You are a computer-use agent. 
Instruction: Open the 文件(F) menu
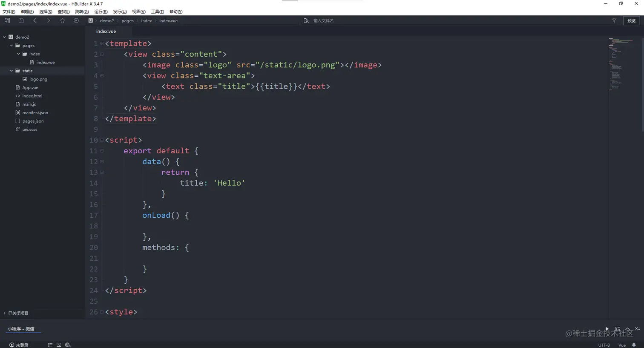coord(9,12)
